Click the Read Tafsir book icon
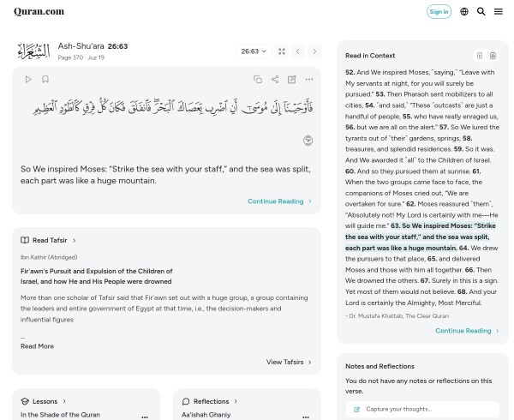 coord(25,240)
